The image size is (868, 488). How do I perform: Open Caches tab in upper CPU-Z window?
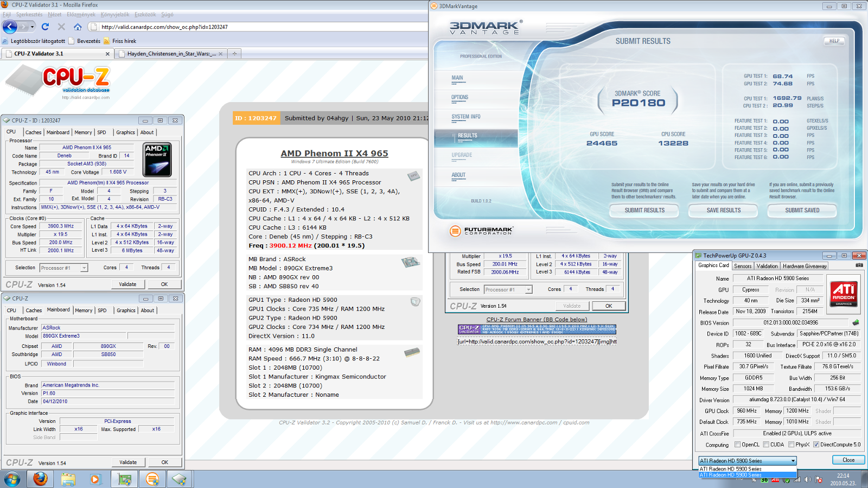[x=33, y=132]
